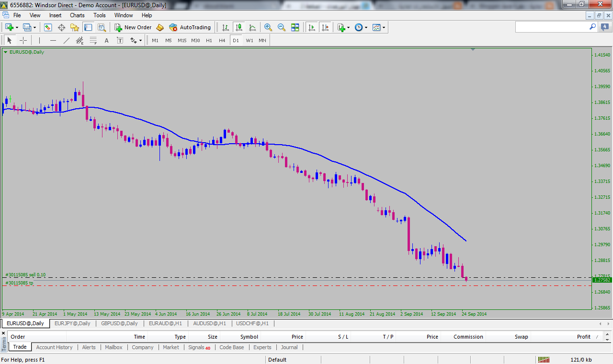Open the Signals terminal tab
This screenshot has height=364, width=613.
pyautogui.click(x=199, y=347)
